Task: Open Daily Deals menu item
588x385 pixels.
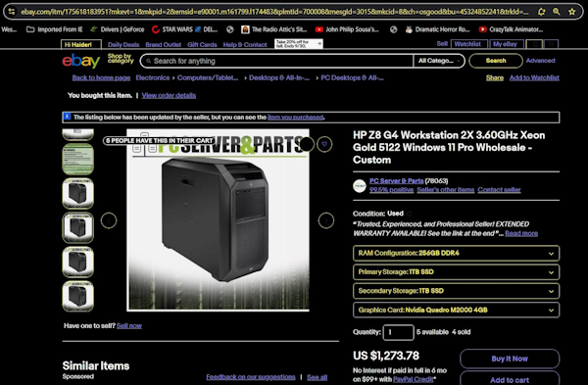Action: click(123, 45)
